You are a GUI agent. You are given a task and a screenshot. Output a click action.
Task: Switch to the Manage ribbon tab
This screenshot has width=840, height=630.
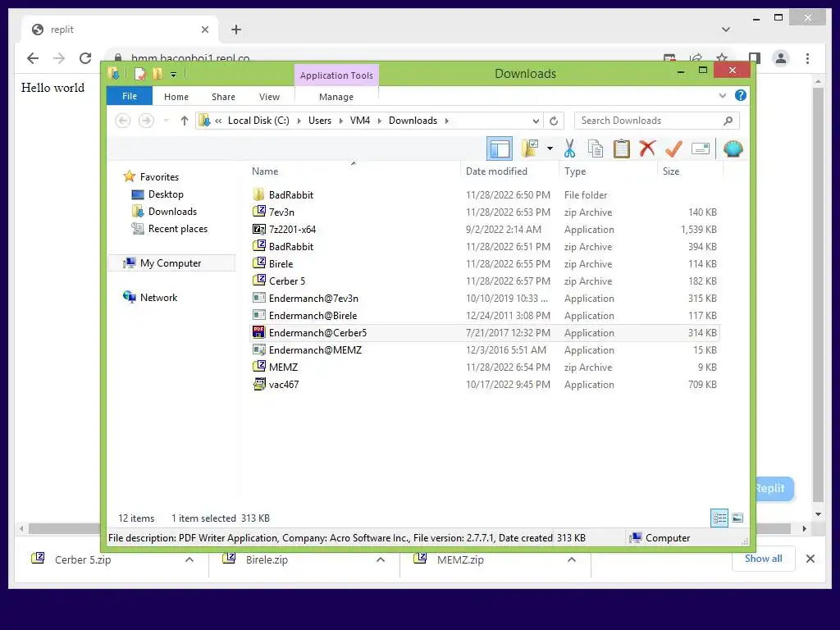click(336, 97)
